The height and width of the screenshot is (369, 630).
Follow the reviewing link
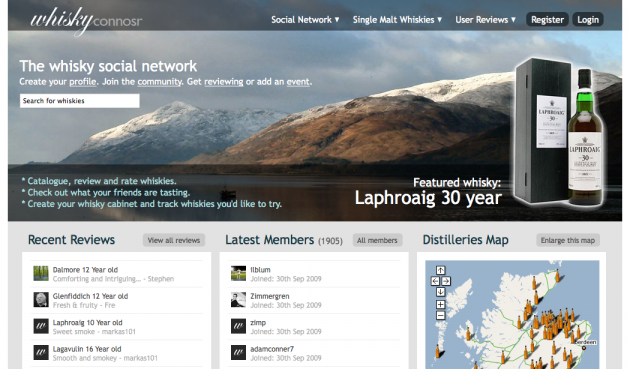(224, 82)
